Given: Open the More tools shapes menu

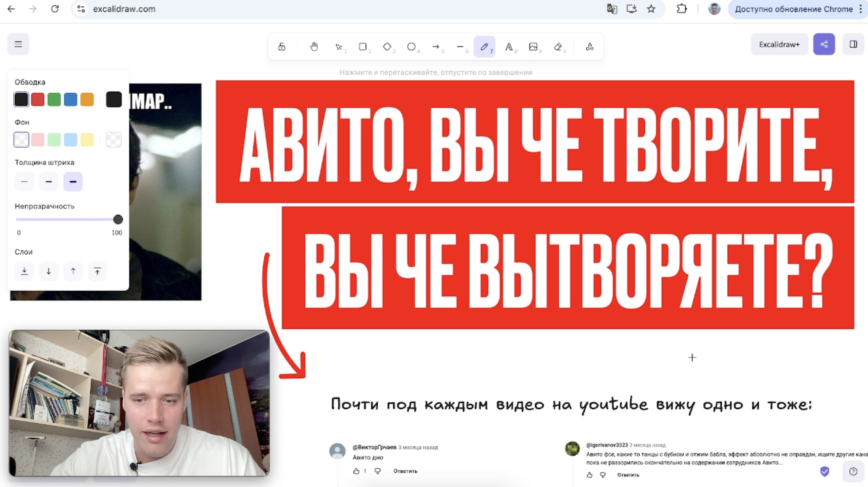Looking at the screenshot, I should tap(590, 47).
